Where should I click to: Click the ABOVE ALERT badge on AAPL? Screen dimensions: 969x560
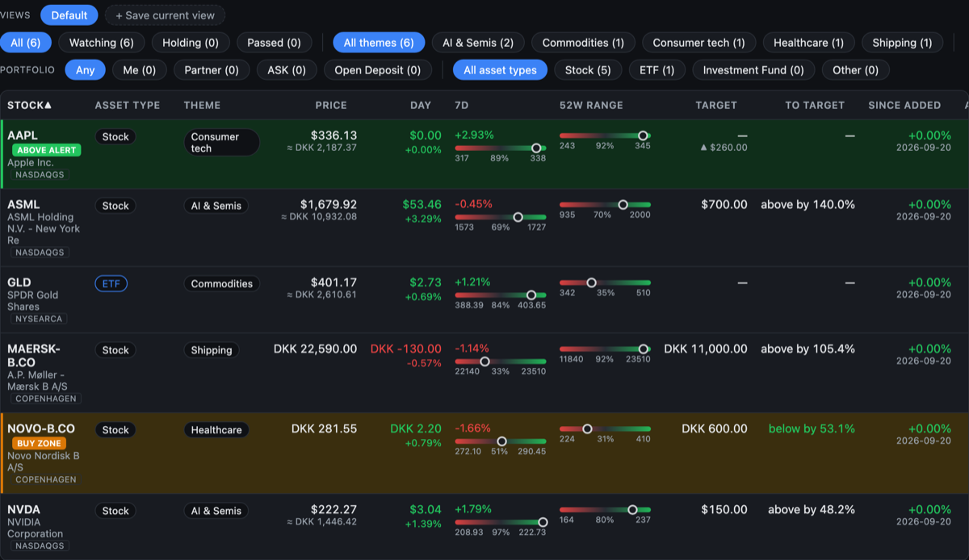47,150
